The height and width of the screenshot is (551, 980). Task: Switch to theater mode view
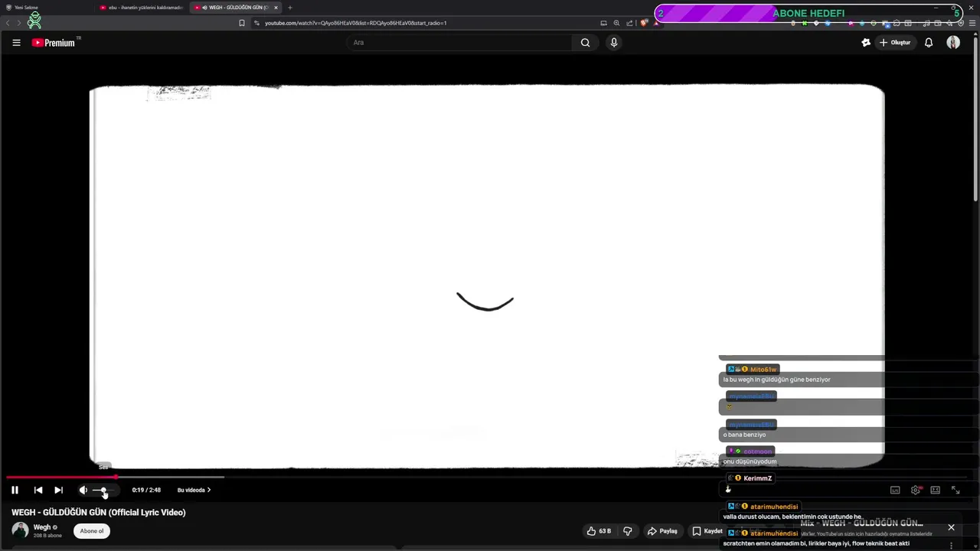[936, 490]
